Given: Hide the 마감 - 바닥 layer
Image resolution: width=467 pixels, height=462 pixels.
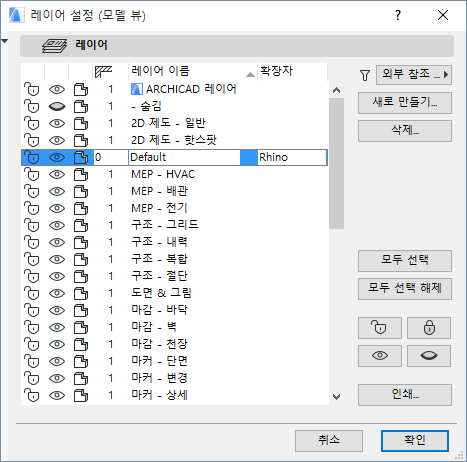Looking at the screenshot, I should coord(57,310).
